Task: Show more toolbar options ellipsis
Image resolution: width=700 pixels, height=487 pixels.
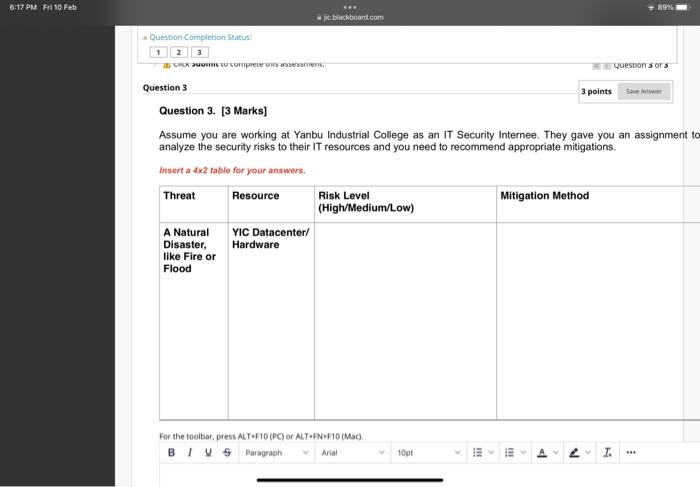Action: [x=631, y=452]
